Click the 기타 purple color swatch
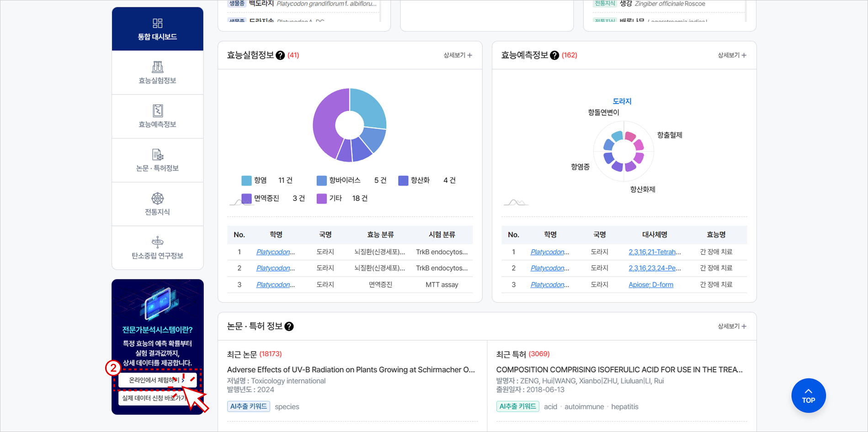The width and height of the screenshot is (868, 432). [x=321, y=198]
